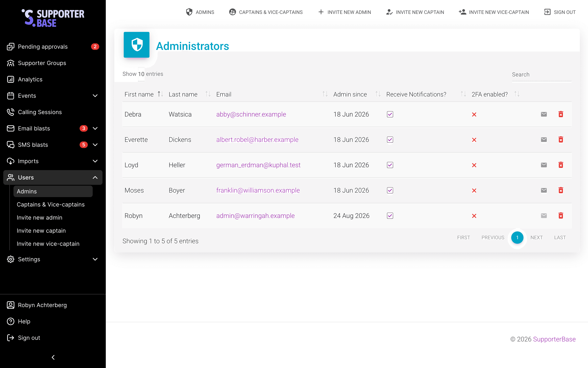Delete admin Loyd Heller with trash icon

pos(561,165)
